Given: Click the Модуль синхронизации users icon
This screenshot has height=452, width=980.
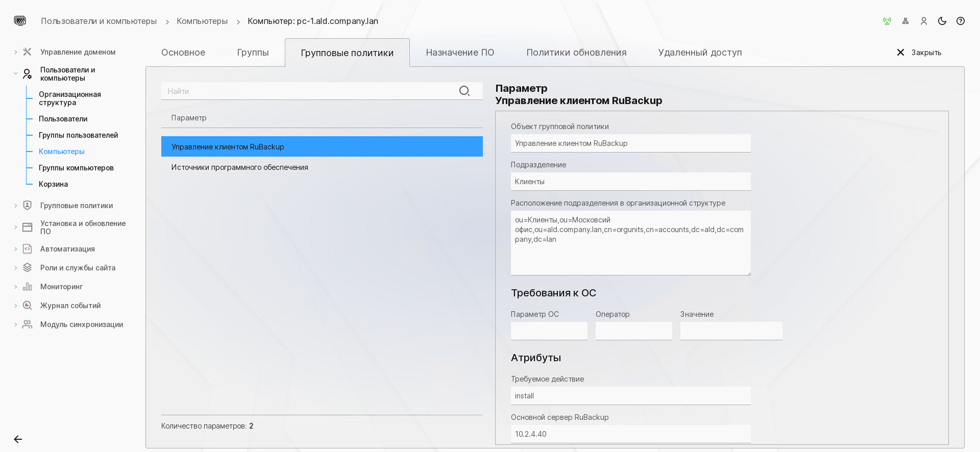Looking at the screenshot, I should coord(28,324).
